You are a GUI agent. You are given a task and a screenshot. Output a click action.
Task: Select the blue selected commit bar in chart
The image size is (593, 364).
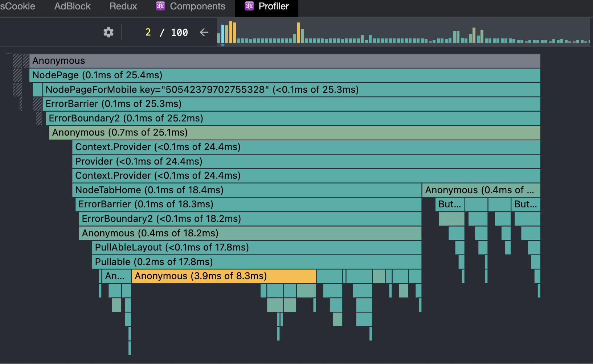(x=223, y=34)
